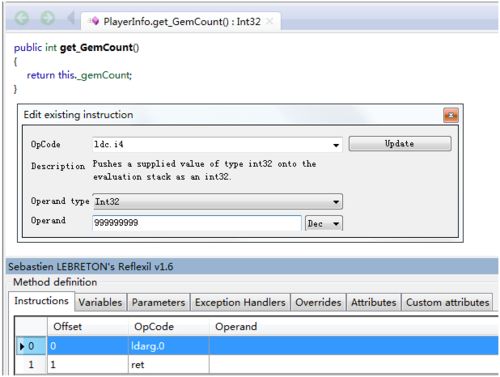Click the green forward navigation arrow

47,18
